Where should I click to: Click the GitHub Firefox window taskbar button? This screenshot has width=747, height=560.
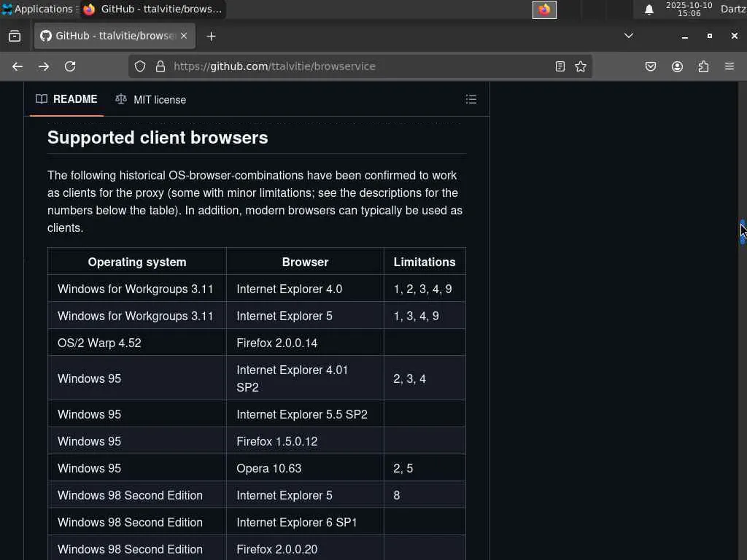coord(152,9)
